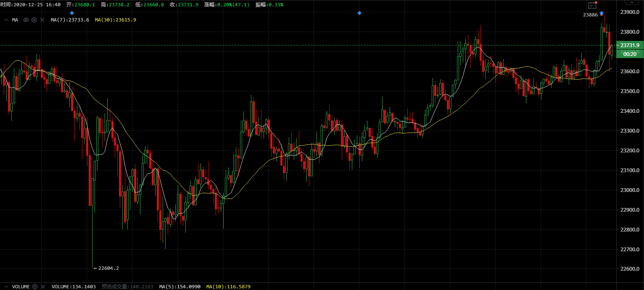Collapse the VOLUME indicator legend chevron

coord(6,287)
